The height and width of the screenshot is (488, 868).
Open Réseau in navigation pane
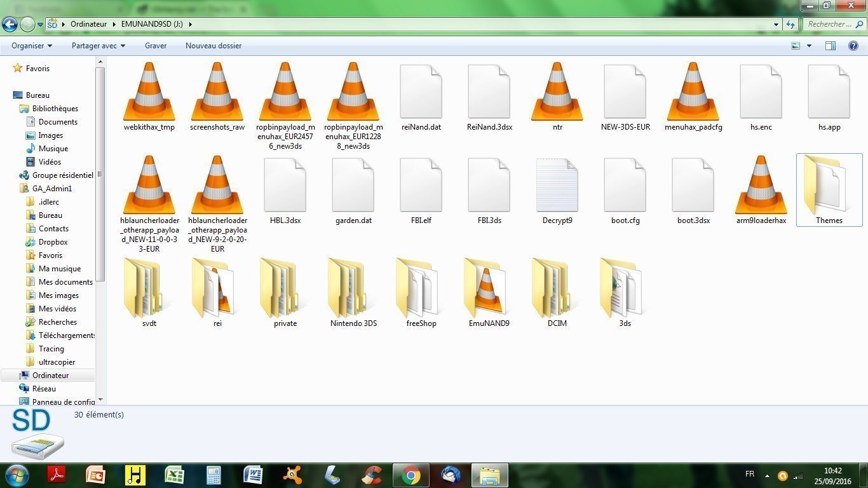point(44,388)
